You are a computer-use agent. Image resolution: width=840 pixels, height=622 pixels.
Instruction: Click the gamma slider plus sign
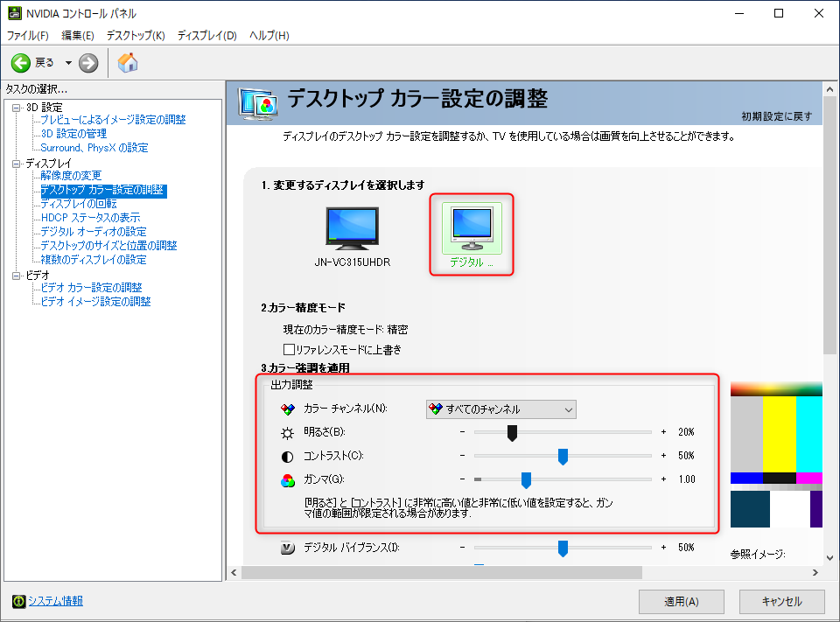[x=663, y=479]
